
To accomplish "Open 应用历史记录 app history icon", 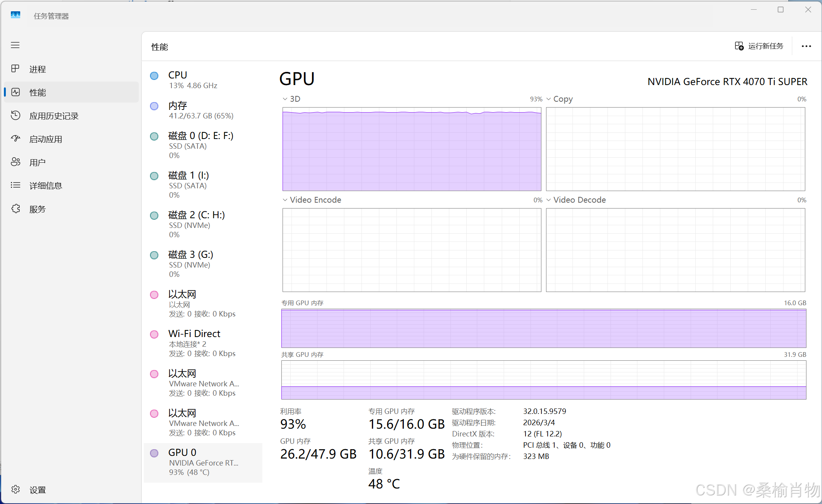I will tap(15, 115).
